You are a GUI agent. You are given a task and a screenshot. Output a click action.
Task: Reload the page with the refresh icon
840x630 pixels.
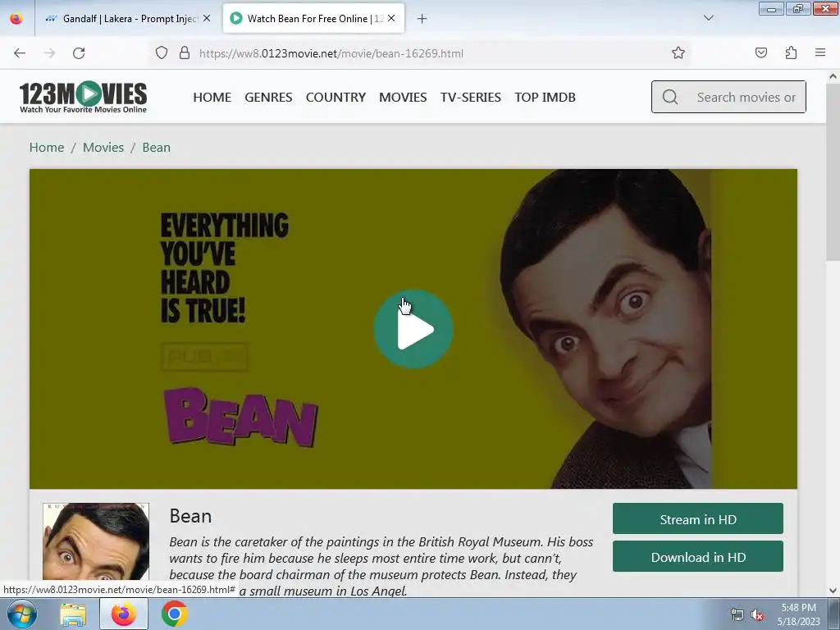pyautogui.click(x=79, y=53)
